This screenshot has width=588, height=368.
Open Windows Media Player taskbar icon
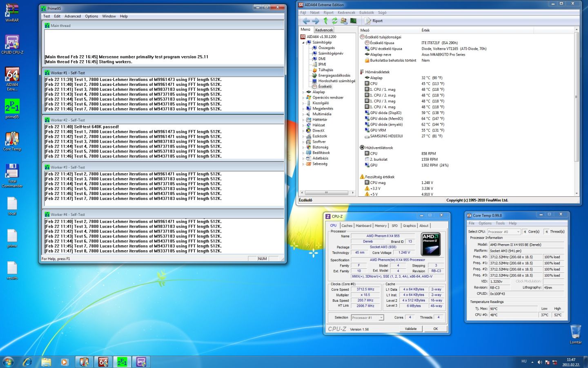pyautogui.click(x=64, y=362)
